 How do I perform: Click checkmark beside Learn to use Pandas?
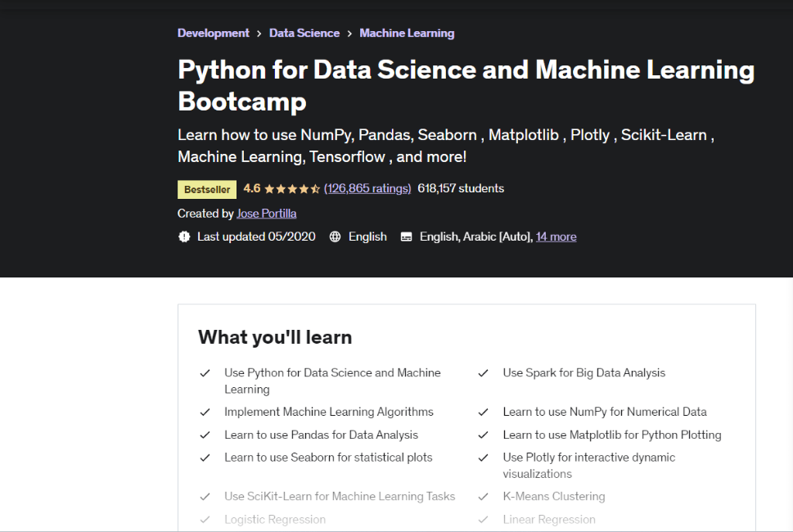pyautogui.click(x=205, y=435)
